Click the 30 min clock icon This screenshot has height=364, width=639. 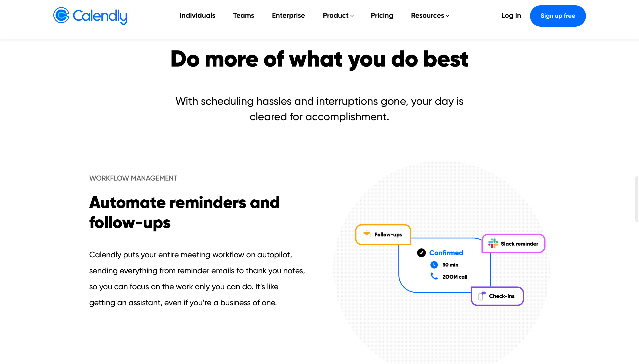(x=435, y=264)
